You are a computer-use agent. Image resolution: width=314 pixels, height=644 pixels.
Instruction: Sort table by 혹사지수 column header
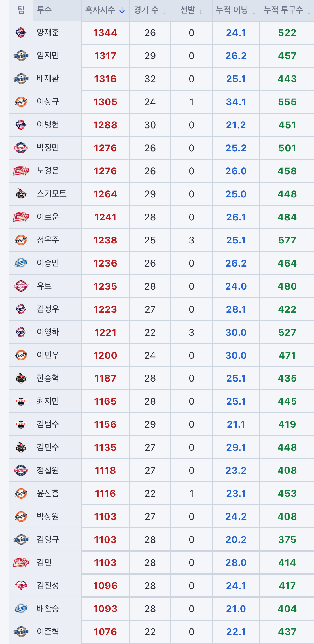tap(105, 10)
